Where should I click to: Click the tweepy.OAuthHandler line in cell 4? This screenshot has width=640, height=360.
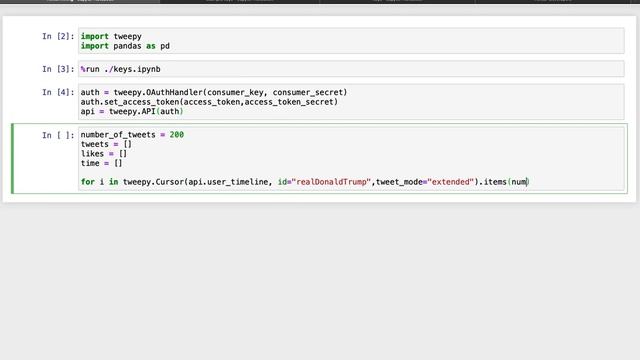coord(214,92)
